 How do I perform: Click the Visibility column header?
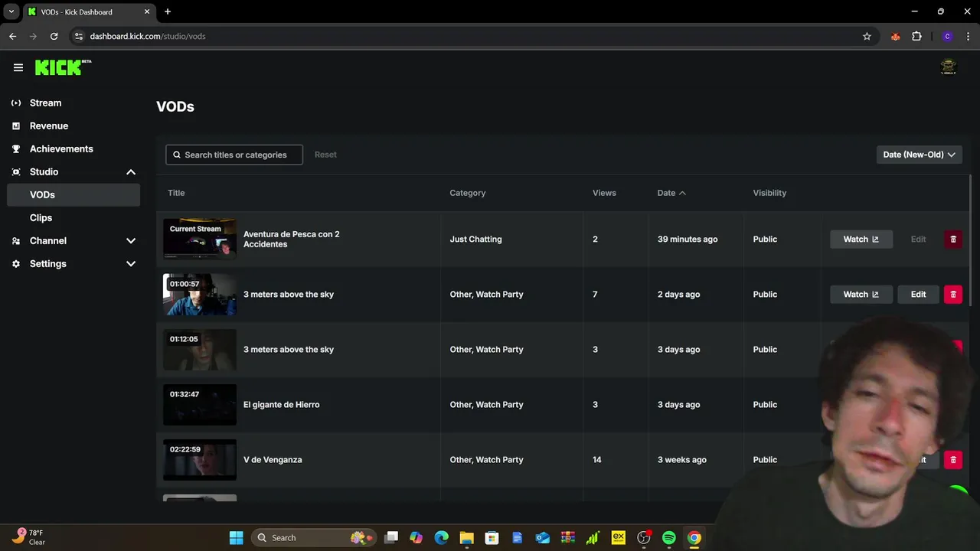769,193
